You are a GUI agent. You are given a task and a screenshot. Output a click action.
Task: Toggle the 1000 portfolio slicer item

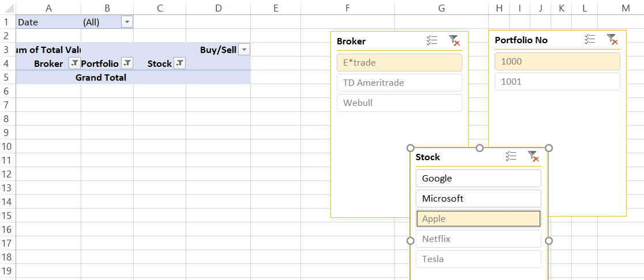557,62
